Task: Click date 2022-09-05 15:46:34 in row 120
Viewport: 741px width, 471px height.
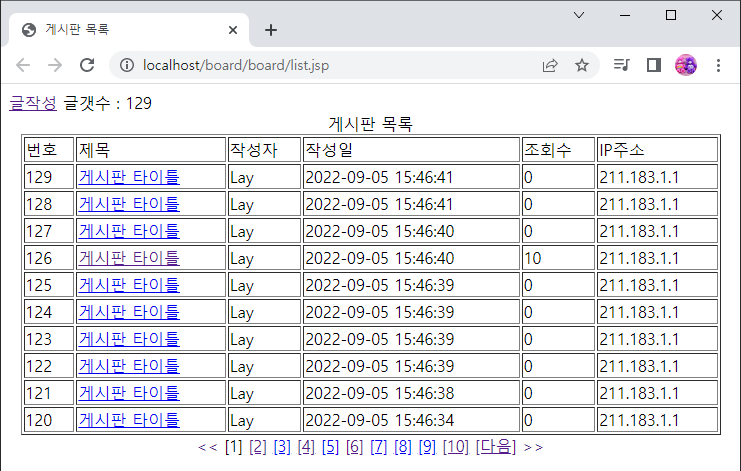Action: (x=379, y=420)
